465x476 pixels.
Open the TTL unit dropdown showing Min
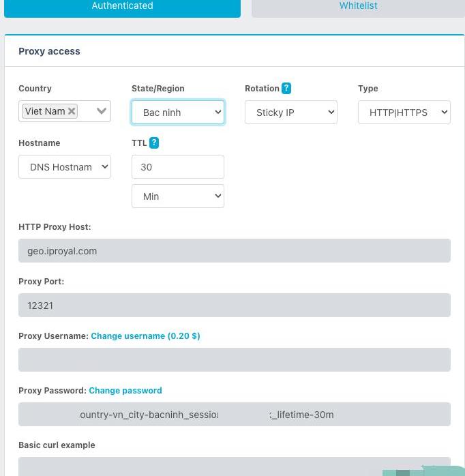[x=178, y=196]
